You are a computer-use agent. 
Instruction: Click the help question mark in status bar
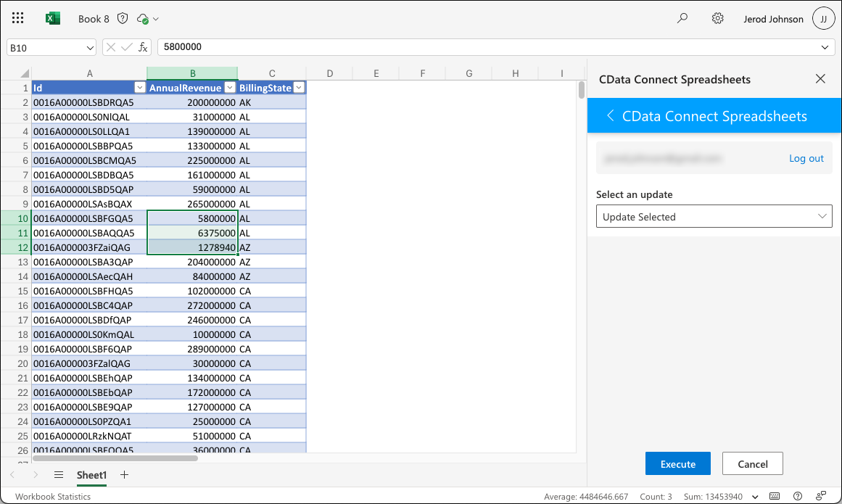[x=798, y=497]
